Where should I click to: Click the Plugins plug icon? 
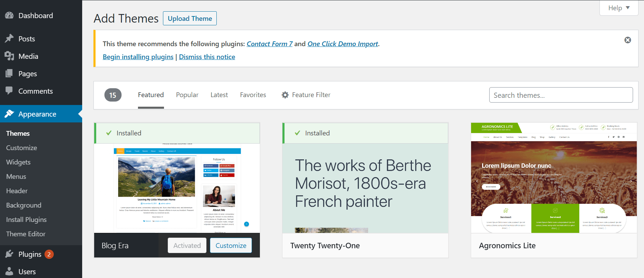(x=9, y=254)
